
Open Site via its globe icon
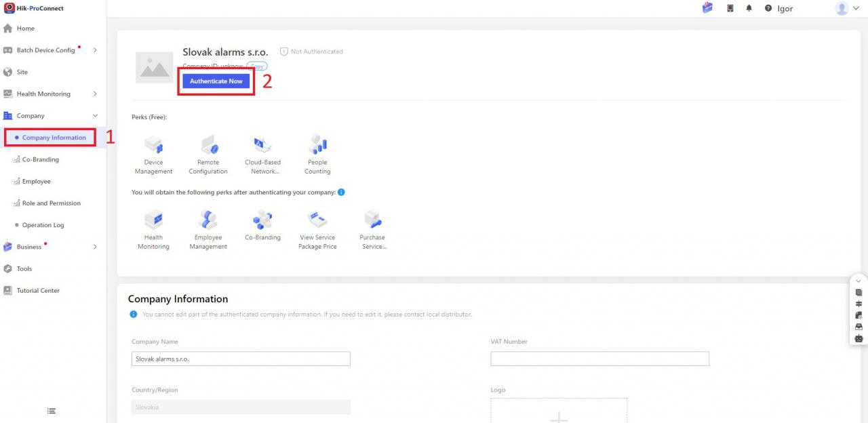pos(8,72)
